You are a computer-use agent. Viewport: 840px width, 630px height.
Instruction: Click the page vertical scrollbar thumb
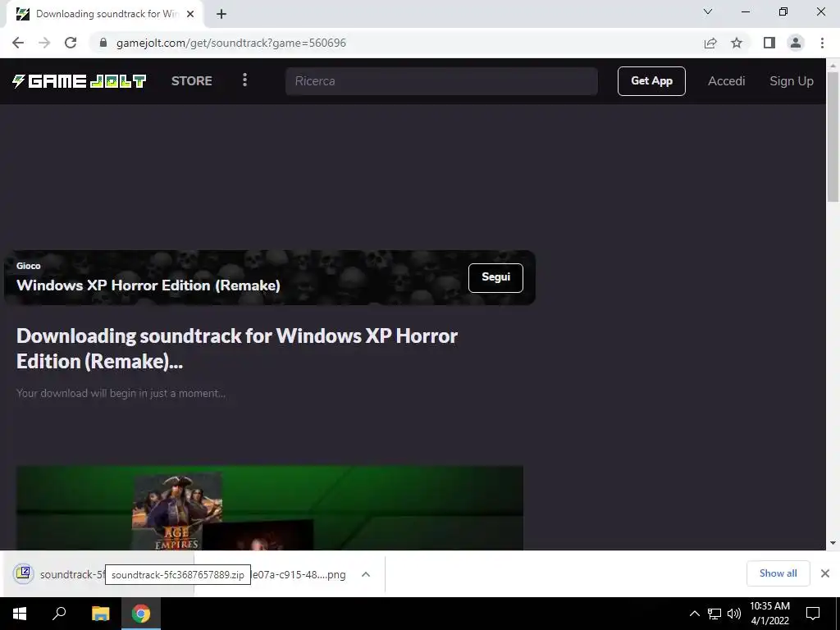[833, 137]
